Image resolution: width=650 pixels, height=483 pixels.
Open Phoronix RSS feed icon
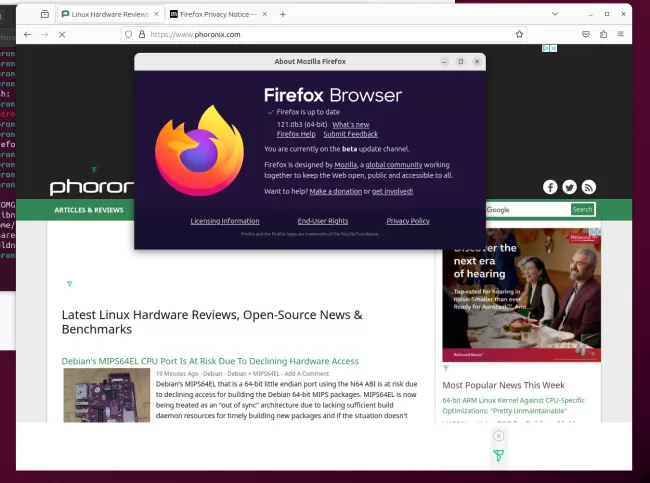point(589,187)
